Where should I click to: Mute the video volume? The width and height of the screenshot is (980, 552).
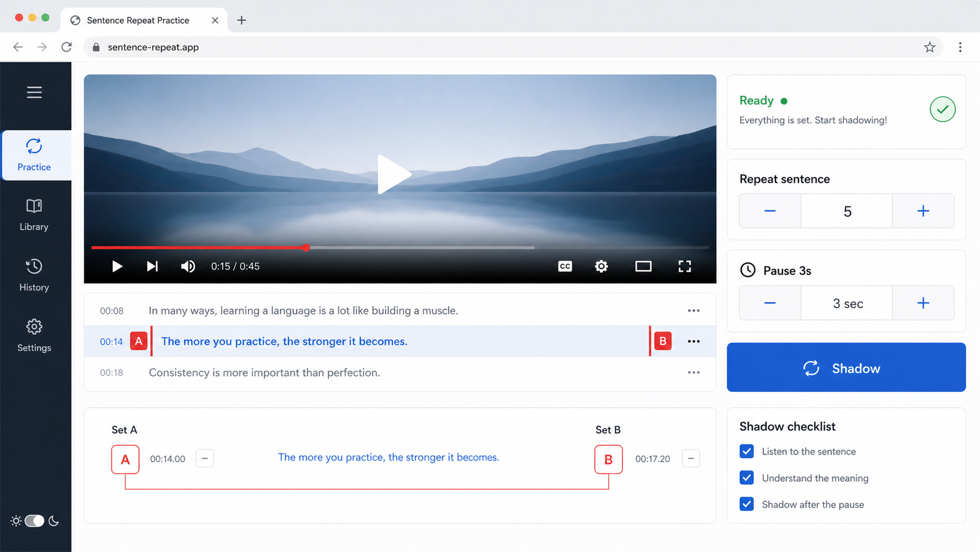tap(188, 266)
